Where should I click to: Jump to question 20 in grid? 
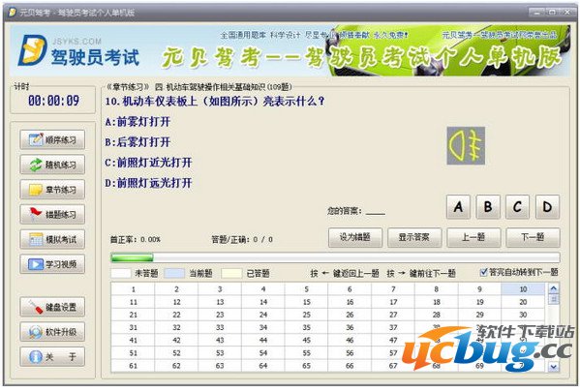click(x=523, y=302)
